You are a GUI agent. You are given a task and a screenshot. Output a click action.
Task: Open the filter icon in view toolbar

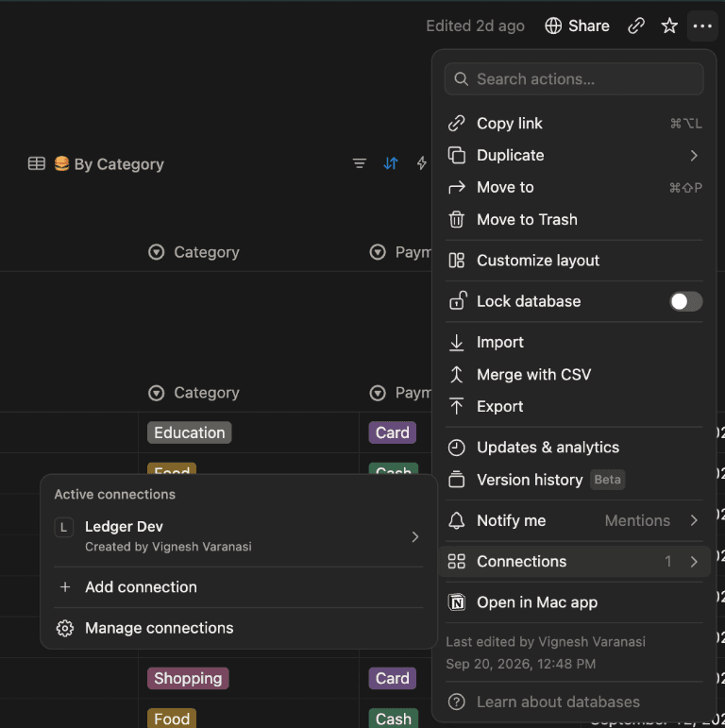360,163
